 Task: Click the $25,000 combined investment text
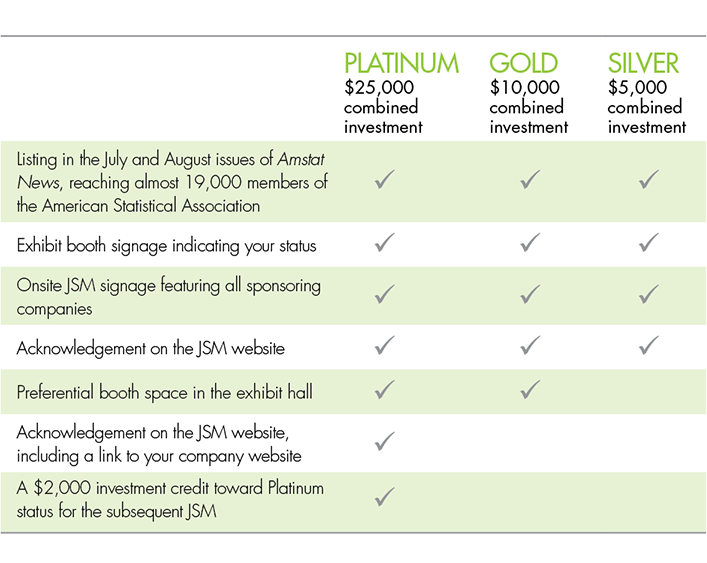tap(383, 107)
